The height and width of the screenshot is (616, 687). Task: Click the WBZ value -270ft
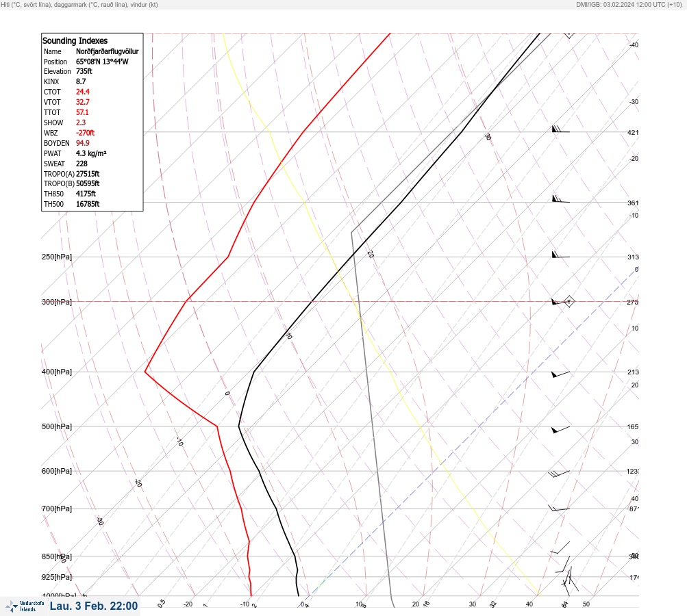(85, 133)
